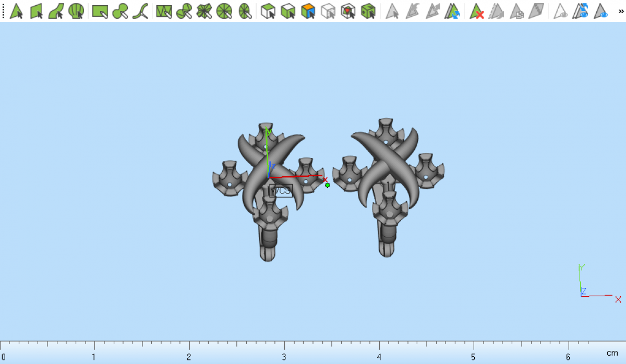The width and height of the screenshot is (626, 364).
Task: Click the gray triangle copy icon
Action: point(516,10)
